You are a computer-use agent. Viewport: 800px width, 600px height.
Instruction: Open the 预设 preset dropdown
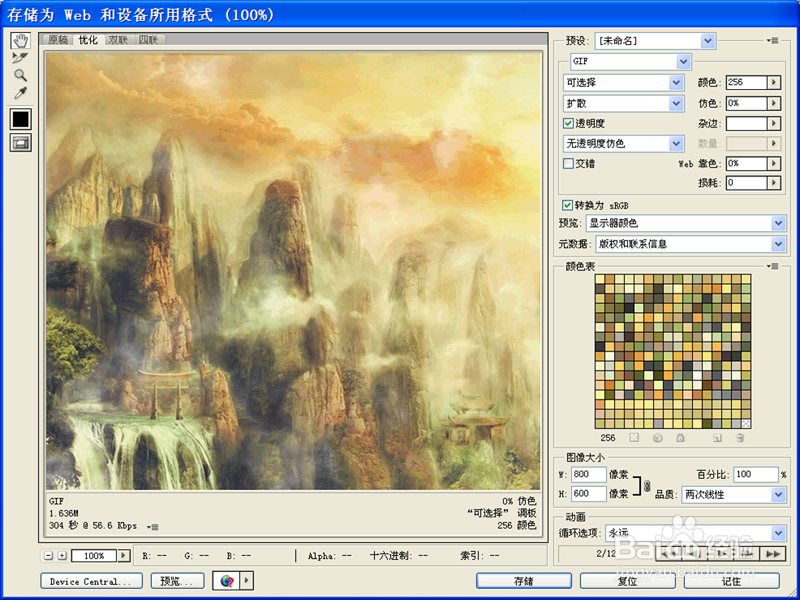pos(655,41)
